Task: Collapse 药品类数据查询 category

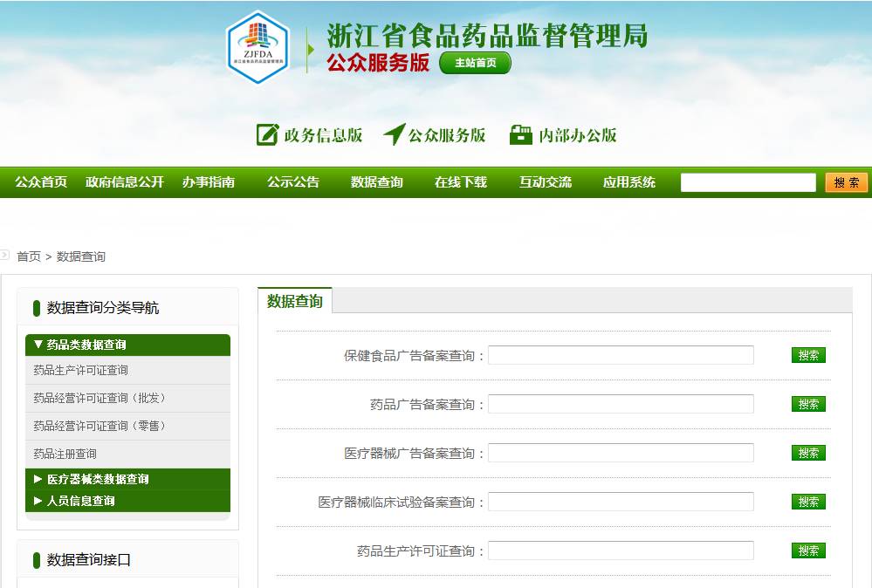Action: [x=128, y=345]
